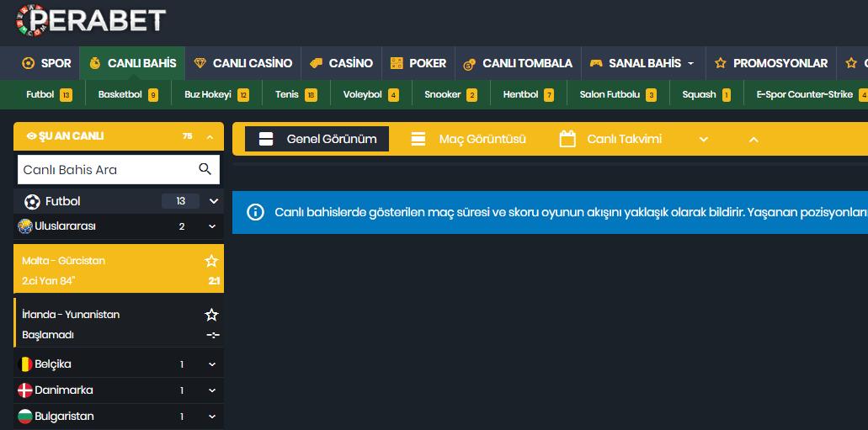Screen dimensions: 868x430
Task: Click the Futbol soccer ball icon in sidebar
Action: 32,201
